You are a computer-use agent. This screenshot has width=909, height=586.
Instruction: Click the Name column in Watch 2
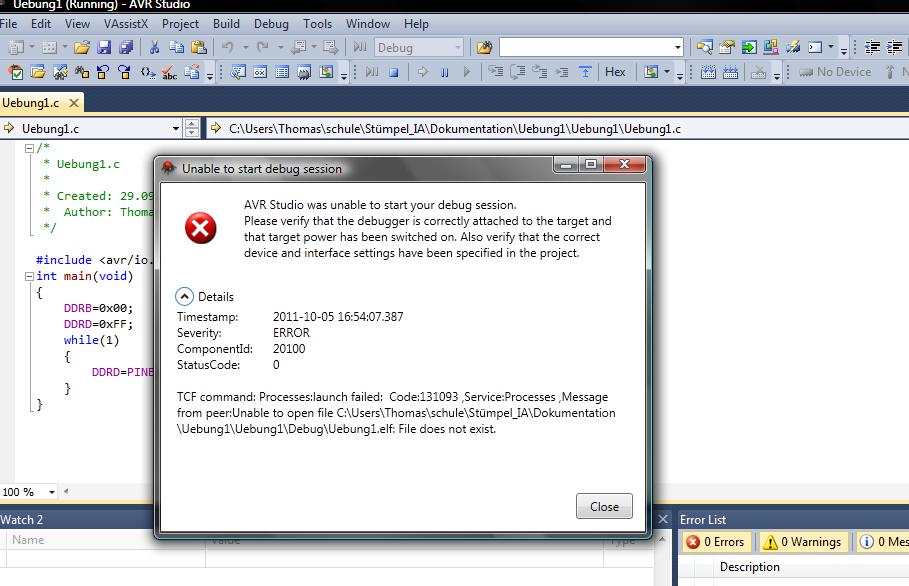106,540
